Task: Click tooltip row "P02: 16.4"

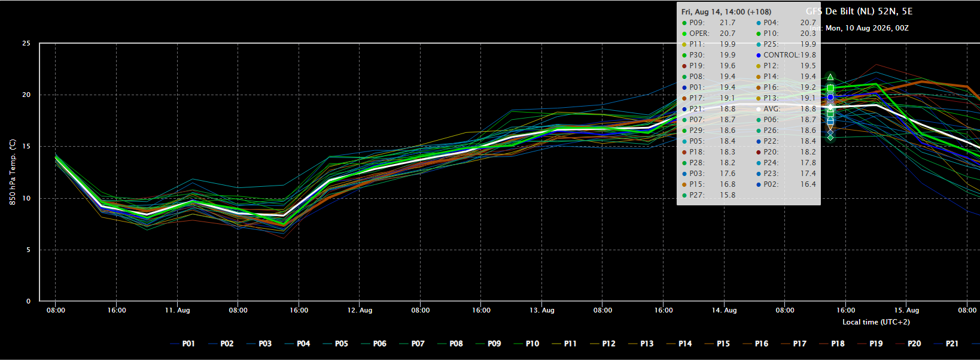Action: click(x=786, y=184)
